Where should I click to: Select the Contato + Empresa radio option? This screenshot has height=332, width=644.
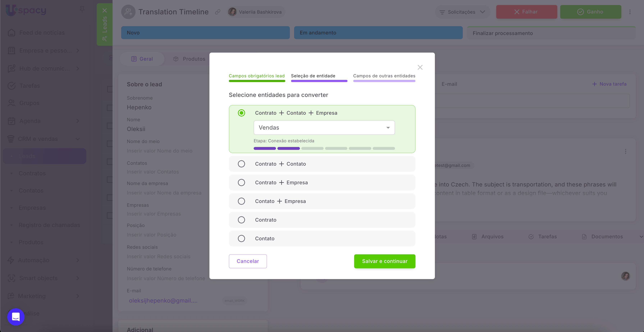(241, 201)
